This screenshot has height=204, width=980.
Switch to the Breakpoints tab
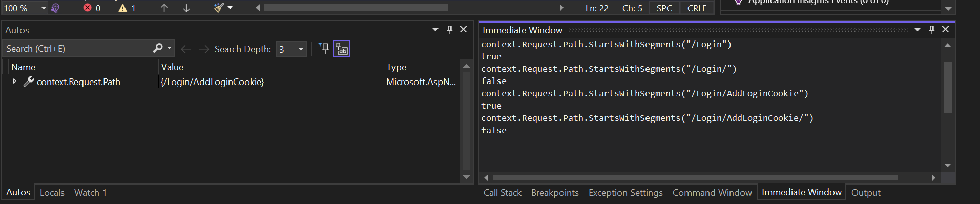click(555, 193)
